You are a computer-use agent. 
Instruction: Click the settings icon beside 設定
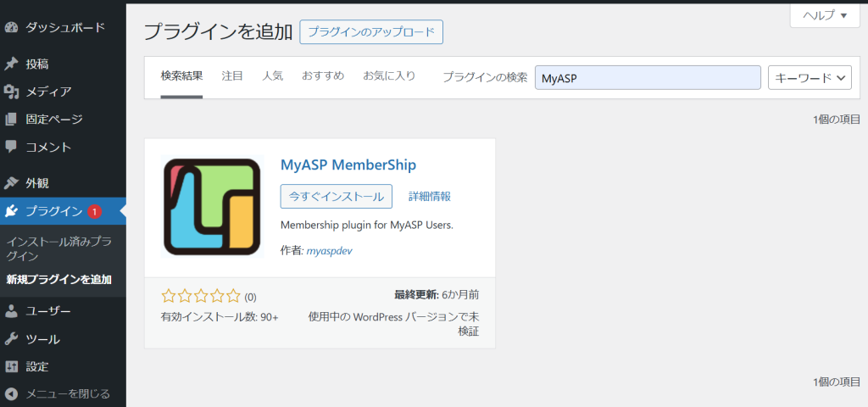click(x=11, y=367)
